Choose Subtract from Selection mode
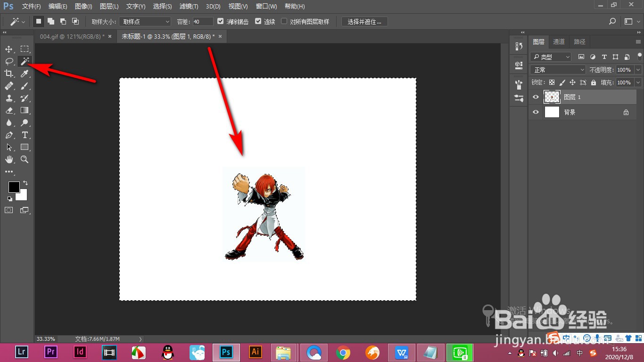The image size is (644, 362). tap(63, 21)
